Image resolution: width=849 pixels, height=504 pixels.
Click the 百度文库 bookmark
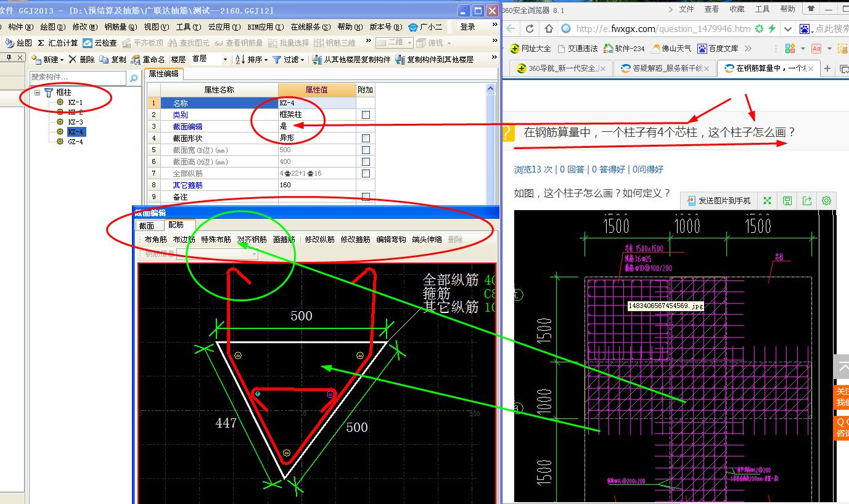(718, 49)
